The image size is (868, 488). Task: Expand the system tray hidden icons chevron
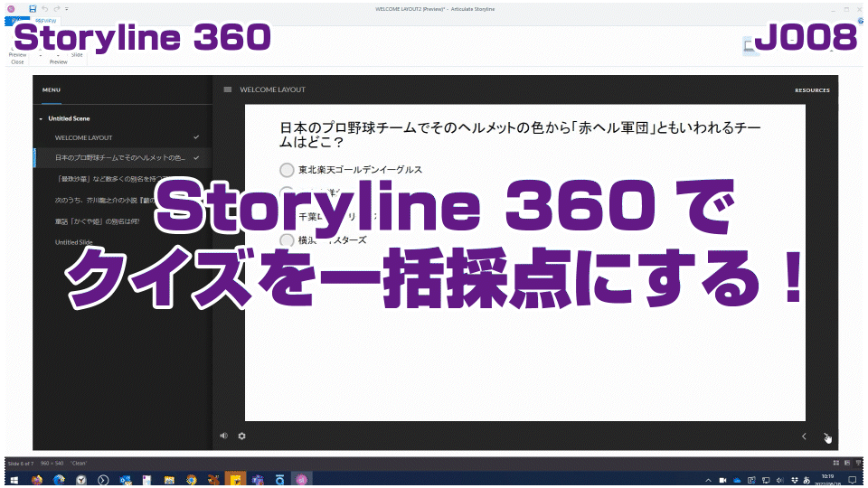point(708,480)
